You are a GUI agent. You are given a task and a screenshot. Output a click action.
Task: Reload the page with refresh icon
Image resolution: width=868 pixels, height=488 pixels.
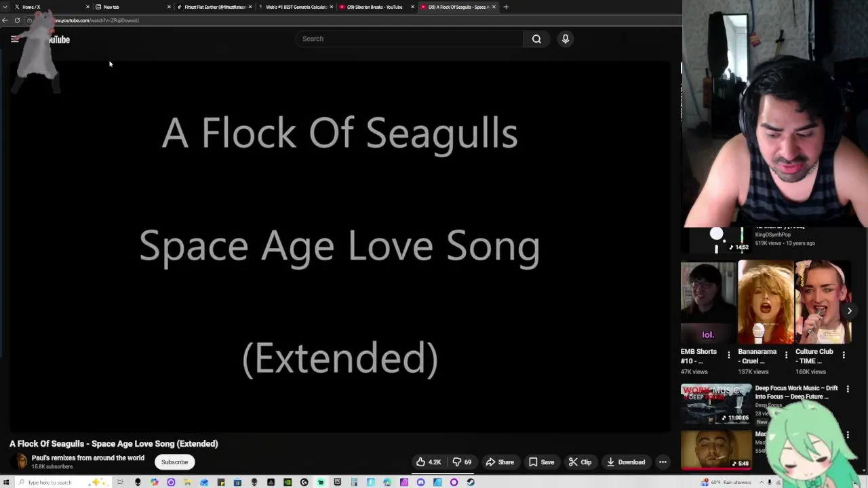(17, 20)
